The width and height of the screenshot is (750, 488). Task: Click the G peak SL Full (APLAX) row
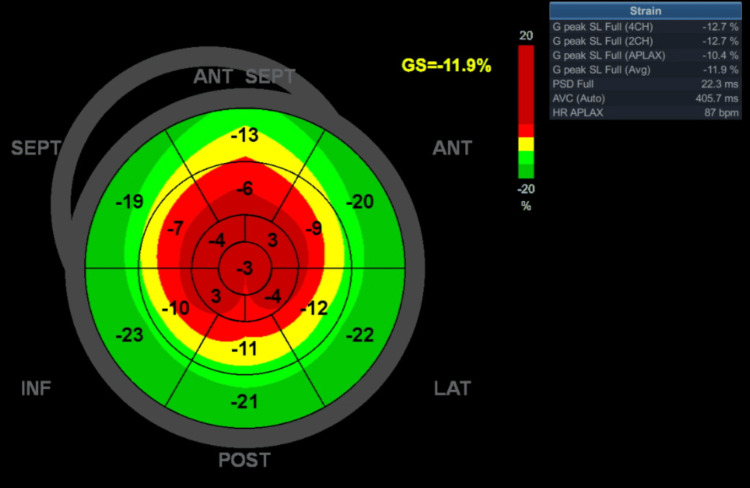pos(645,55)
